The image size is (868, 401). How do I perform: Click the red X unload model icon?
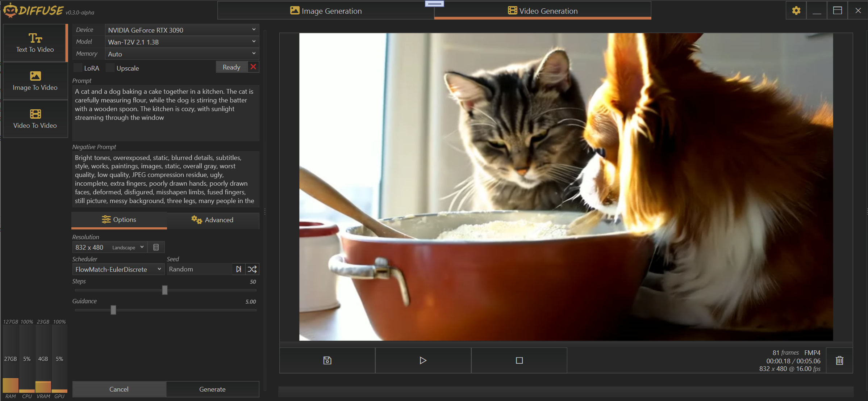coord(253,67)
